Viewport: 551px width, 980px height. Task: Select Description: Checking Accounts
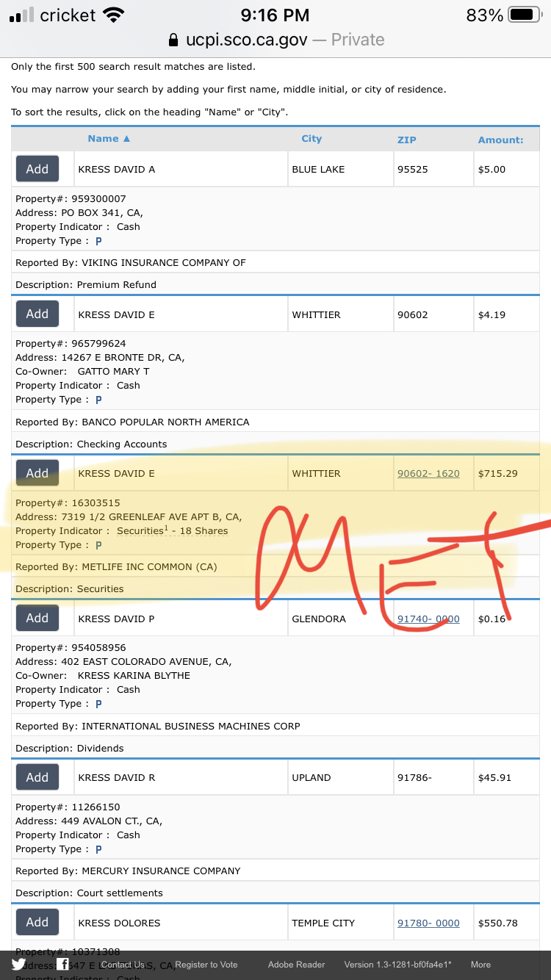coord(91,444)
